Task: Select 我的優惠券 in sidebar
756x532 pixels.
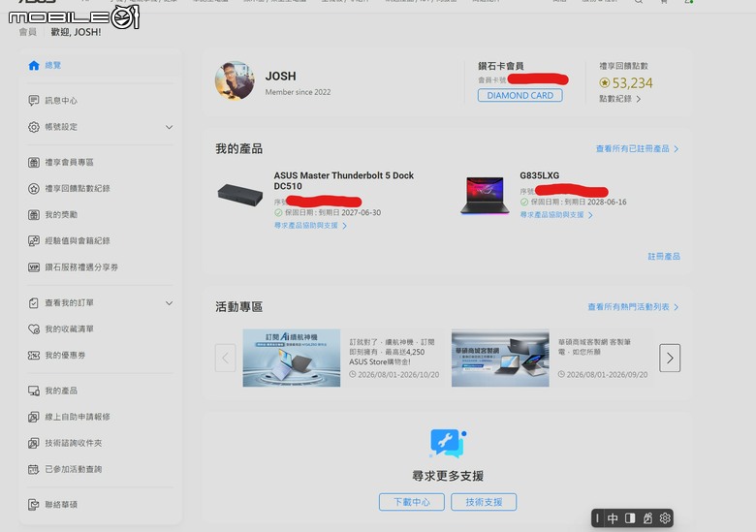Action: click(65, 356)
